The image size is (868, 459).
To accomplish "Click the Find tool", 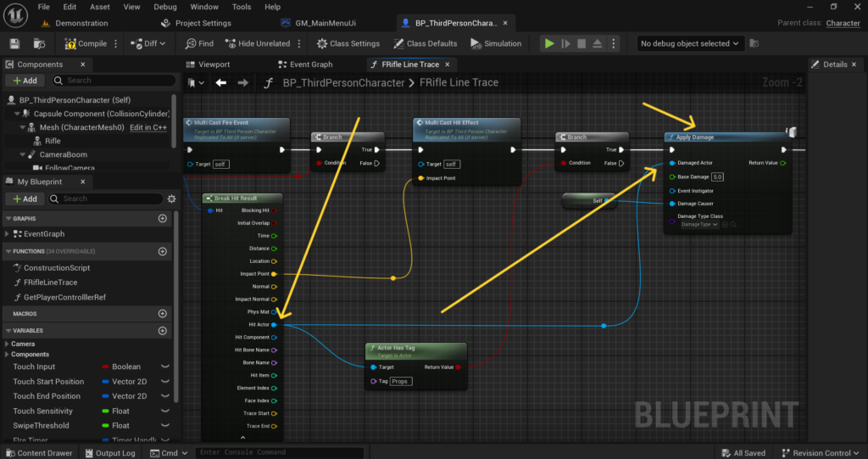I will [199, 43].
